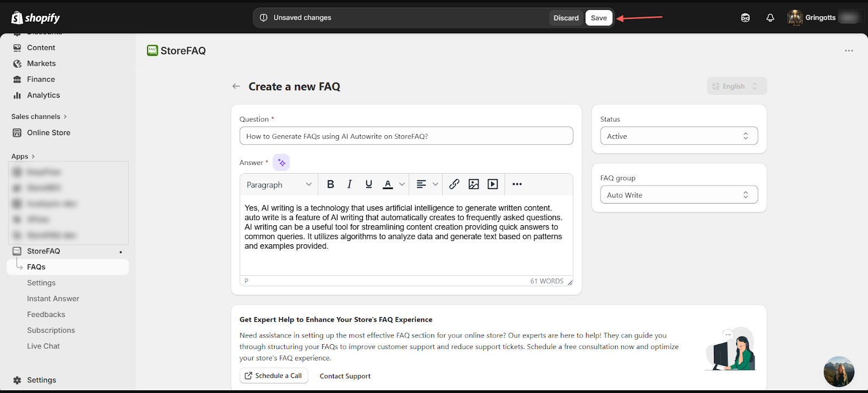
Task: Click the Finance bank icon
Action: click(17, 79)
